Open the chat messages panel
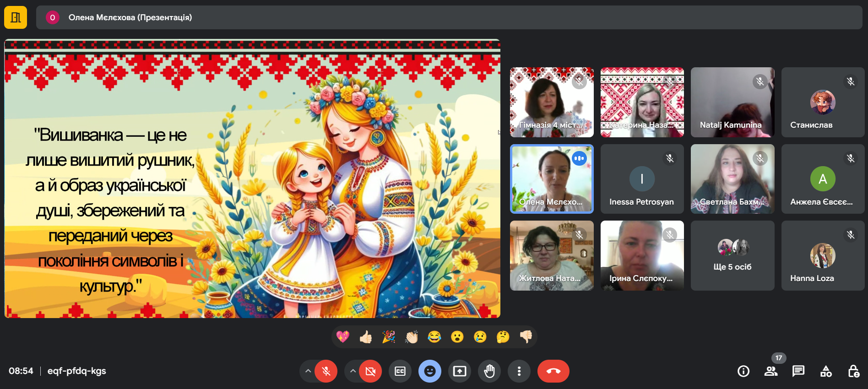This screenshot has height=389, width=868. point(798,371)
